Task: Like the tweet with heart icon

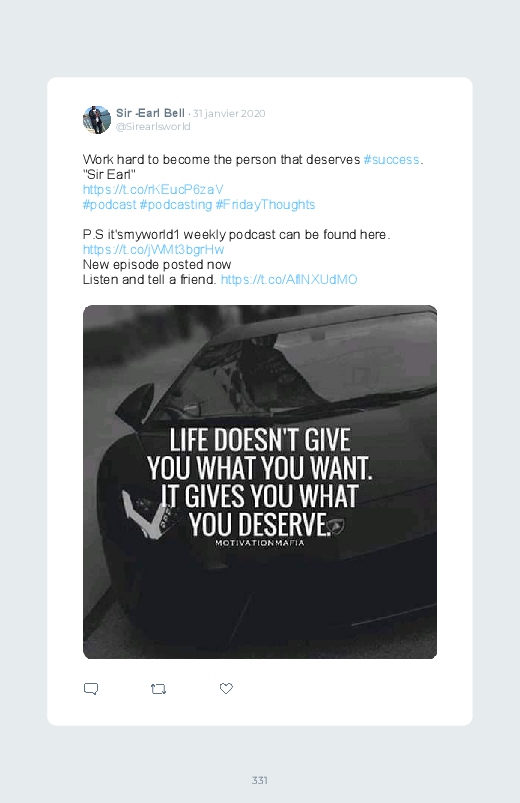Action: 226,689
